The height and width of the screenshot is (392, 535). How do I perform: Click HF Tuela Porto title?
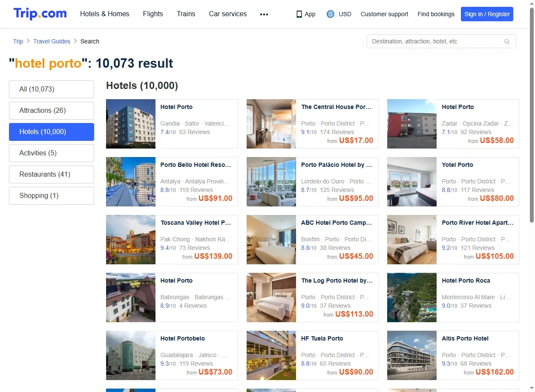(x=322, y=338)
